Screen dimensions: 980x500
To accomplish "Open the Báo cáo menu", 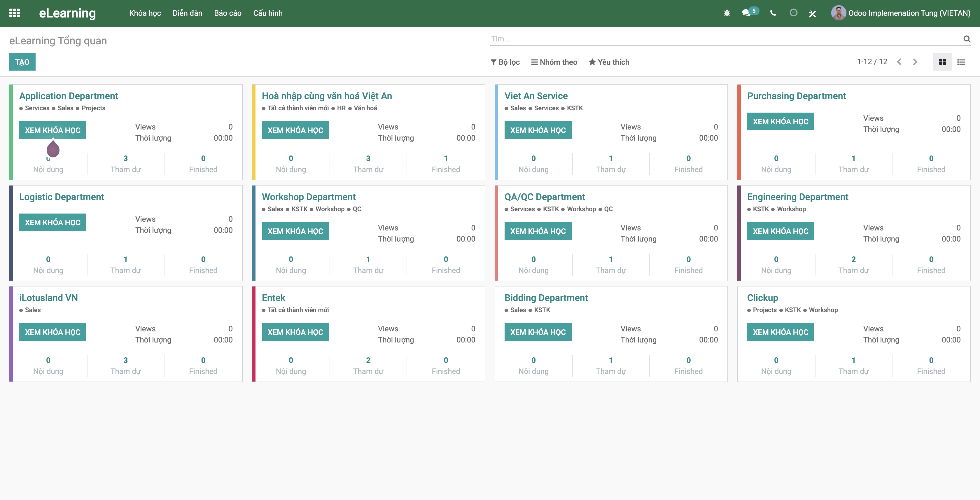I will (228, 13).
